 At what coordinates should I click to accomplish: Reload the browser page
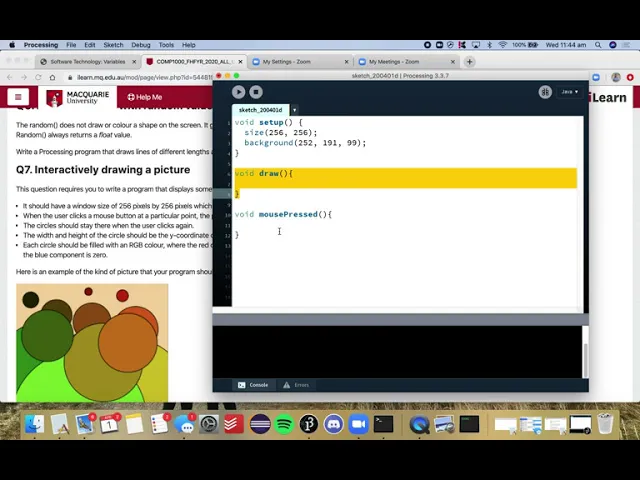38,77
